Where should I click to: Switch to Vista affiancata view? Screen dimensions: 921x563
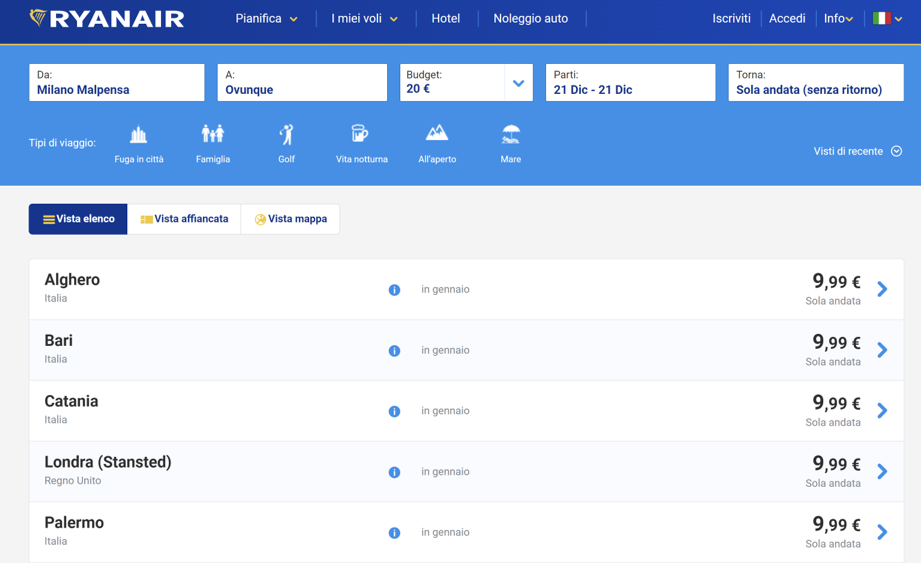[x=184, y=219]
